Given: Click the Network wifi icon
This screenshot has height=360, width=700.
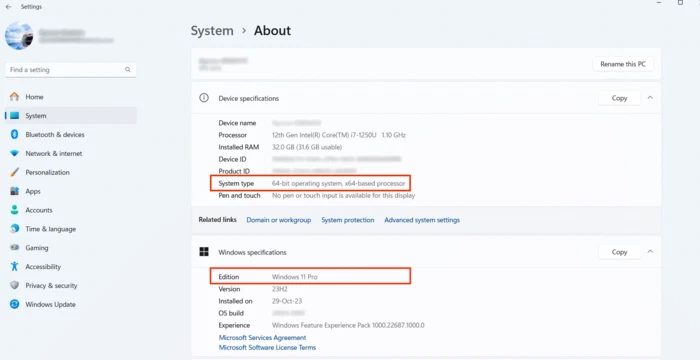Looking at the screenshot, I should pyautogui.click(x=15, y=153).
